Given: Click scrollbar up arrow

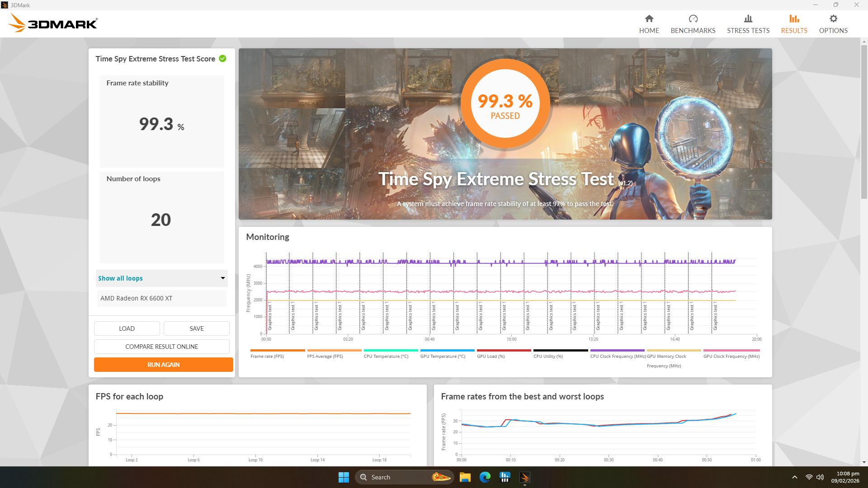Looking at the screenshot, I should [864, 41].
